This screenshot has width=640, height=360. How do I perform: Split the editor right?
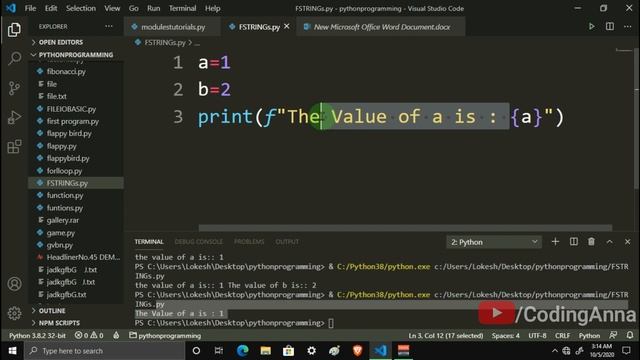click(609, 27)
